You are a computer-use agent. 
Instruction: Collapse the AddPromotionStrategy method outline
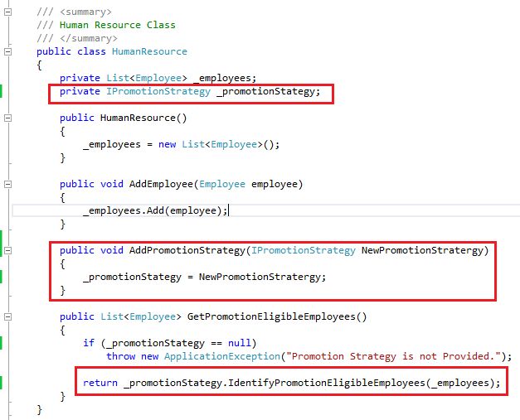coord(7,250)
